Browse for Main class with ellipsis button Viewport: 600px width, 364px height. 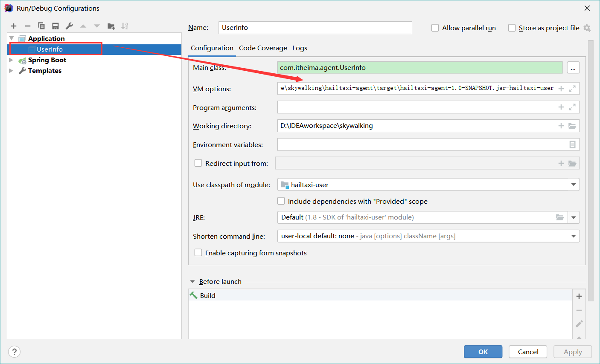(x=573, y=67)
